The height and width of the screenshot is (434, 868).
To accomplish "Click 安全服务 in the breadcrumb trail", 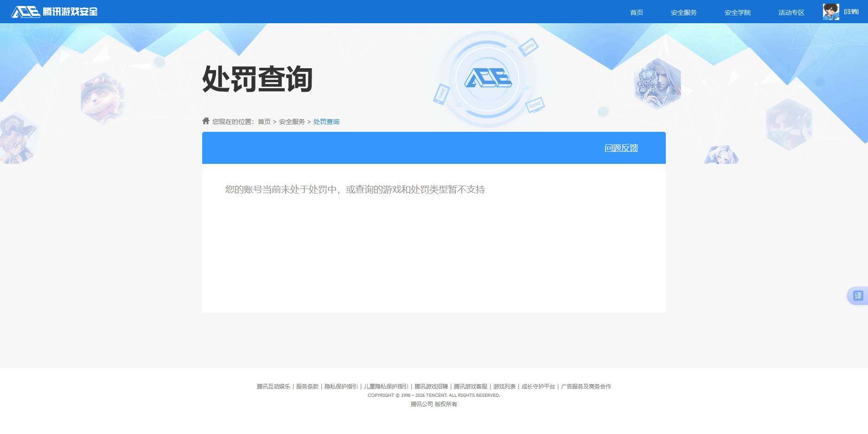I will [291, 121].
